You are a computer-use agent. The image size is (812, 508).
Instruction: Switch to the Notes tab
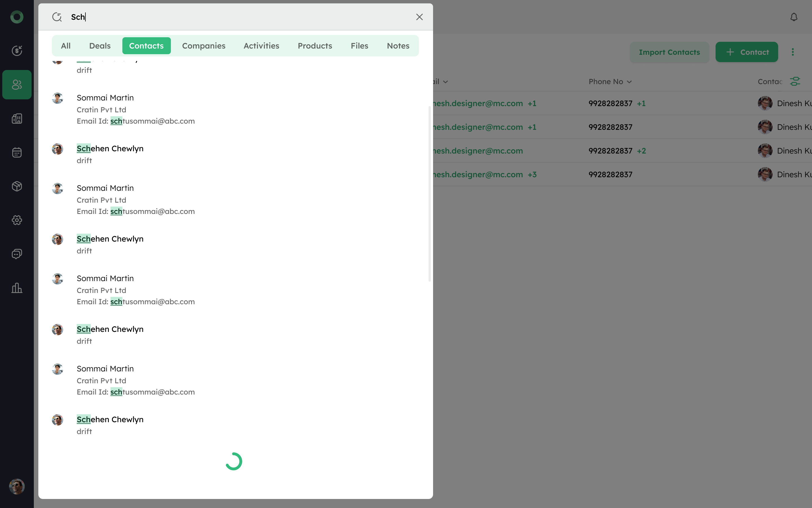pyautogui.click(x=398, y=46)
